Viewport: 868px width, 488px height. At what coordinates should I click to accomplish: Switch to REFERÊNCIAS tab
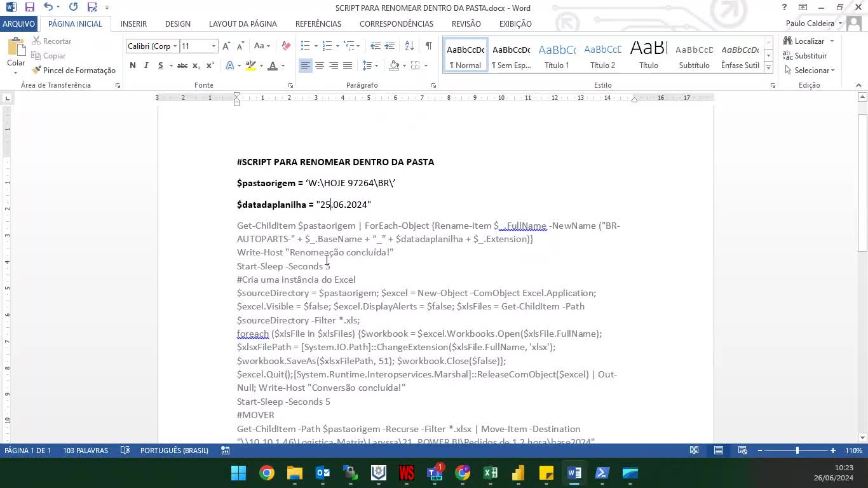click(318, 24)
